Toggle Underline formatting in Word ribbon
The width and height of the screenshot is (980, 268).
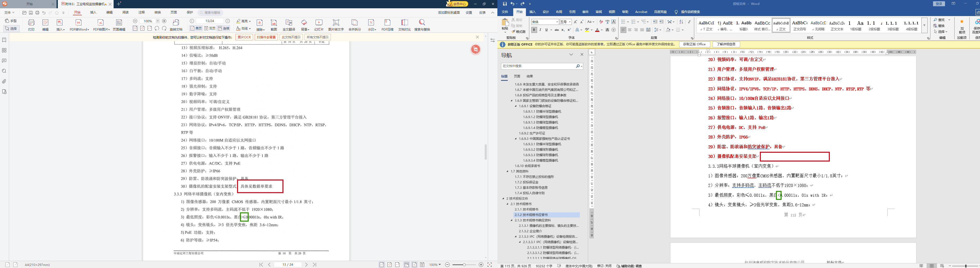[546, 30]
